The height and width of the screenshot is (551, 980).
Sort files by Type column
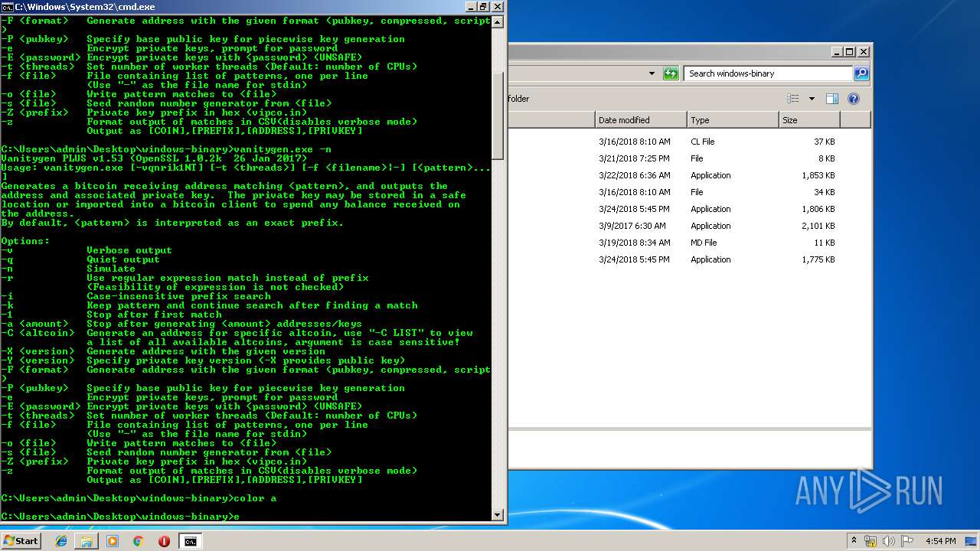coord(733,120)
